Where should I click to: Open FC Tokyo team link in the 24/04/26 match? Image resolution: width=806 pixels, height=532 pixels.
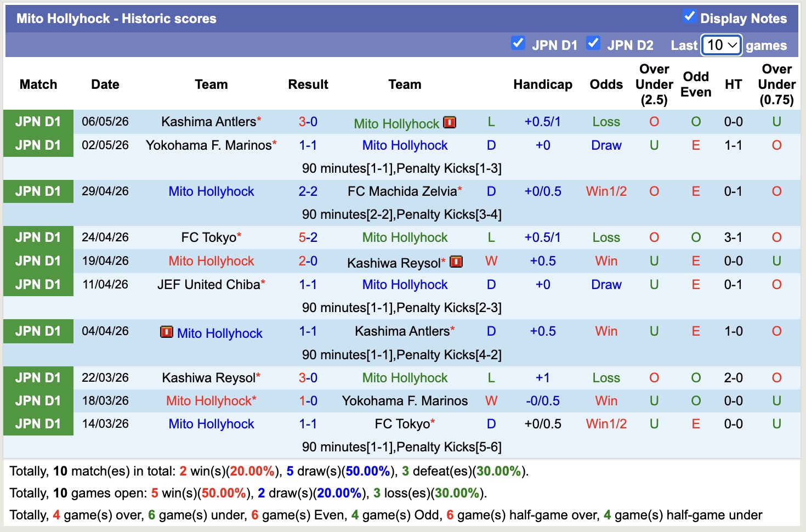pos(209,237)
